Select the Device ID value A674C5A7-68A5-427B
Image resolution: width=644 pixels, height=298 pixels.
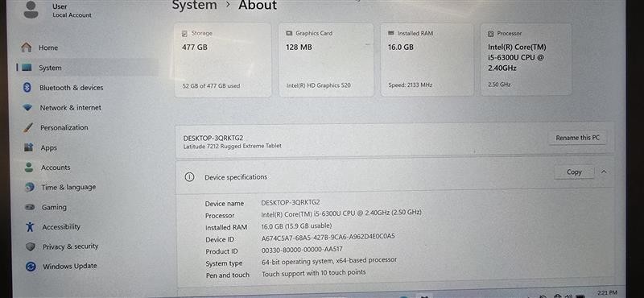click(x=328, y=237)
